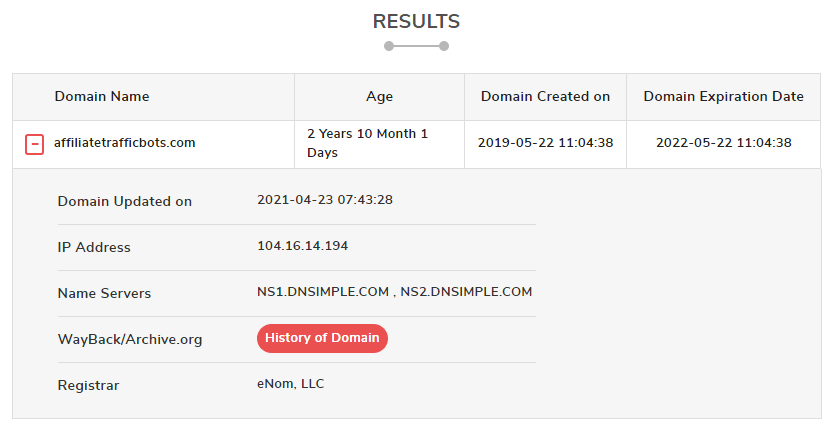Viewport: 831px width, 427px height.
Task: Click the Domain Expiration Date header
Action: [723, 96]
